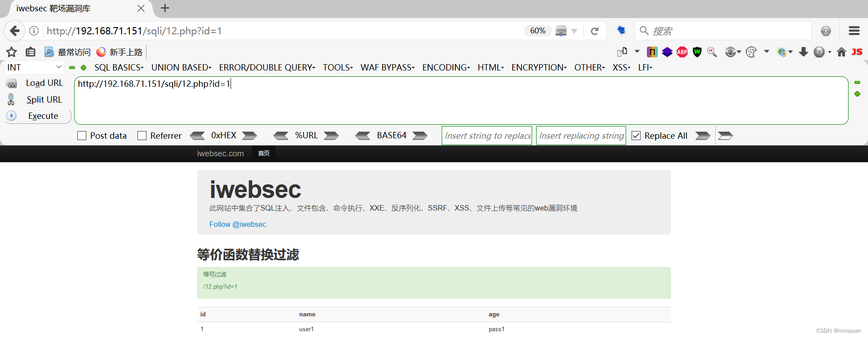
Task: Open the hamburger main menu
Action: point(854,31)
